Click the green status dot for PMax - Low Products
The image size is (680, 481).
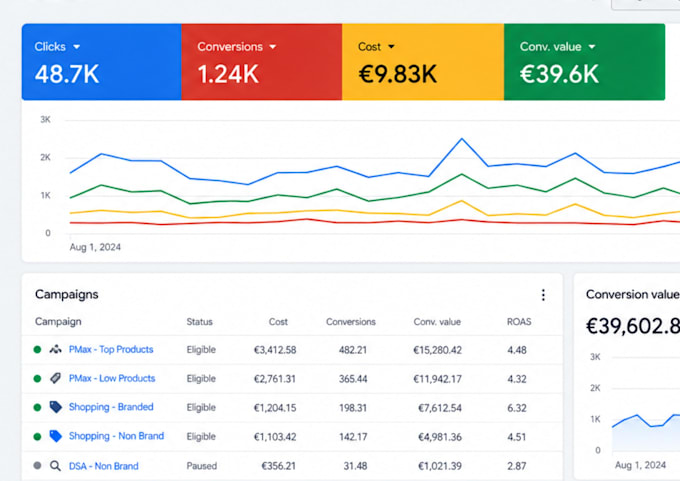[37, 379]
